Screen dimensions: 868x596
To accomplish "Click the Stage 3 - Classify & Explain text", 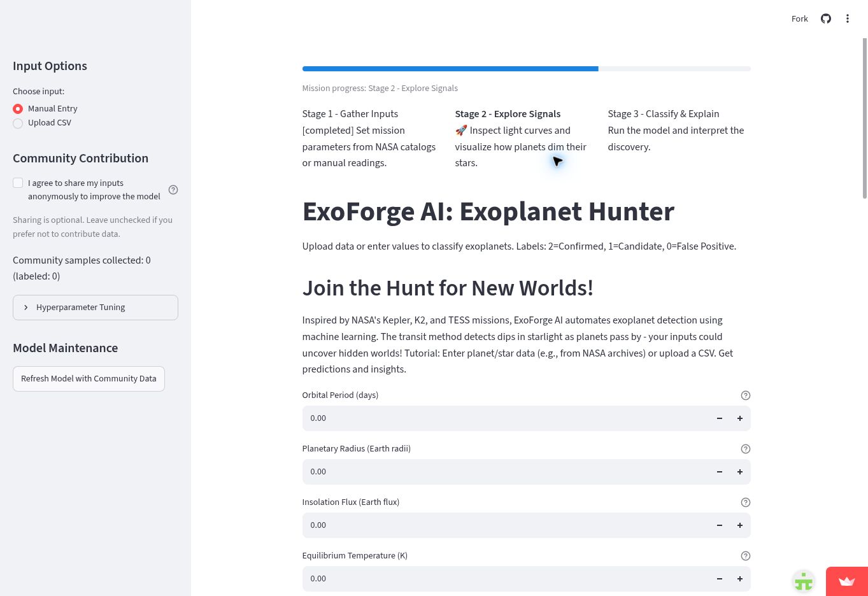I will pyautogui.click(x=664, y=114).
